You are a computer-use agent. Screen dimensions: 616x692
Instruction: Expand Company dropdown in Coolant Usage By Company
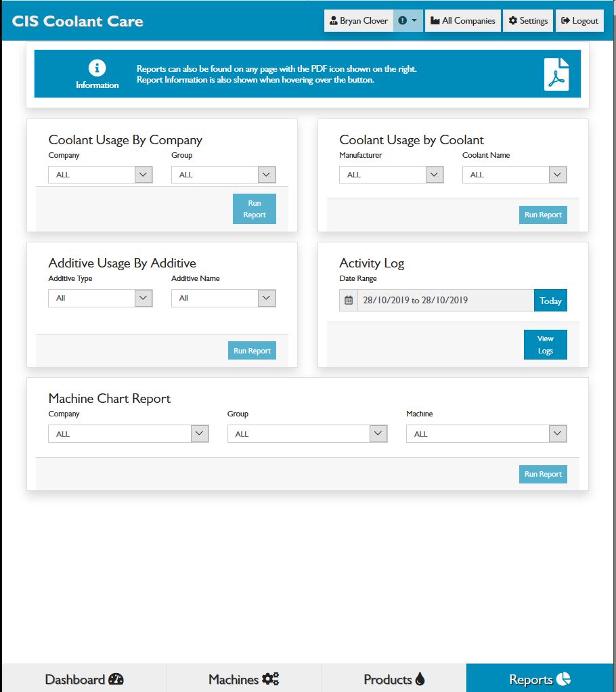[x=100, y=175]
